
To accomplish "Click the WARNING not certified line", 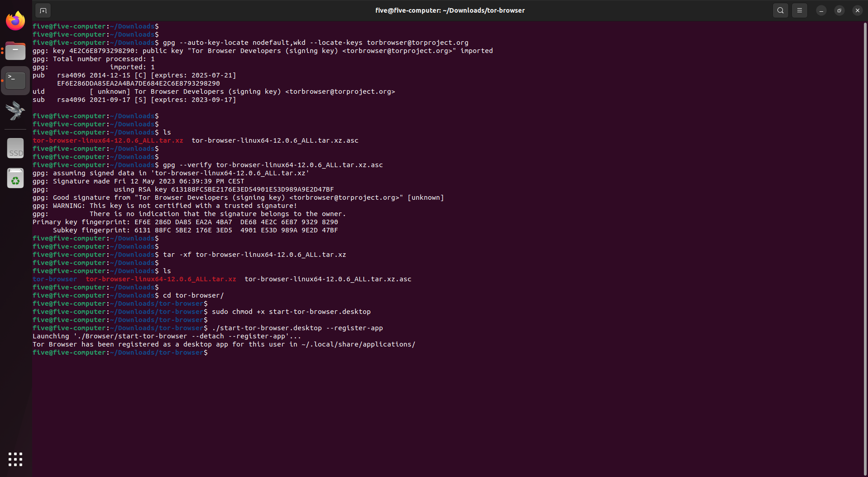I will (x=165, y=206).
